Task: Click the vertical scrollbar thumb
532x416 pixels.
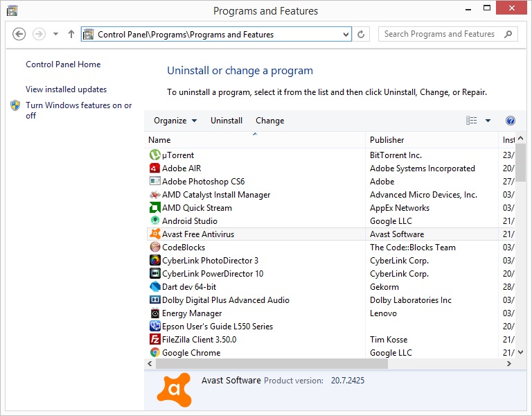Action: [521, 163]
